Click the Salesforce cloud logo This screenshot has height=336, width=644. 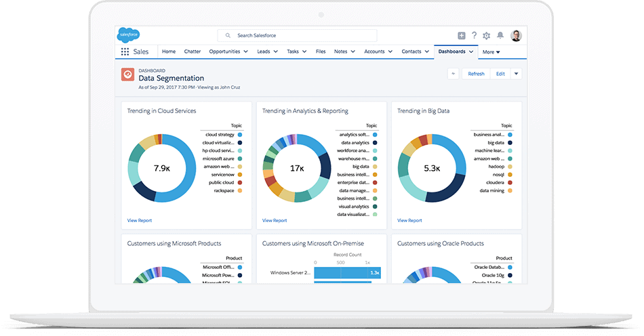tap(129, 35)
